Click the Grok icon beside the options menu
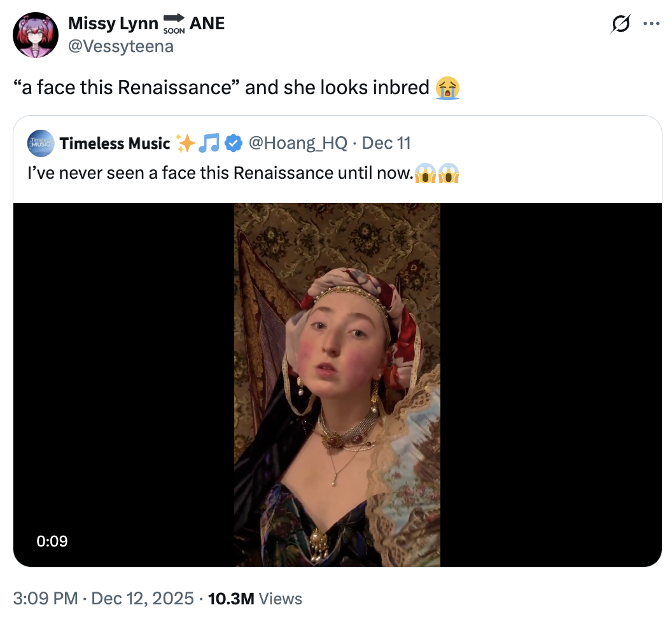 tap(620, 24)
